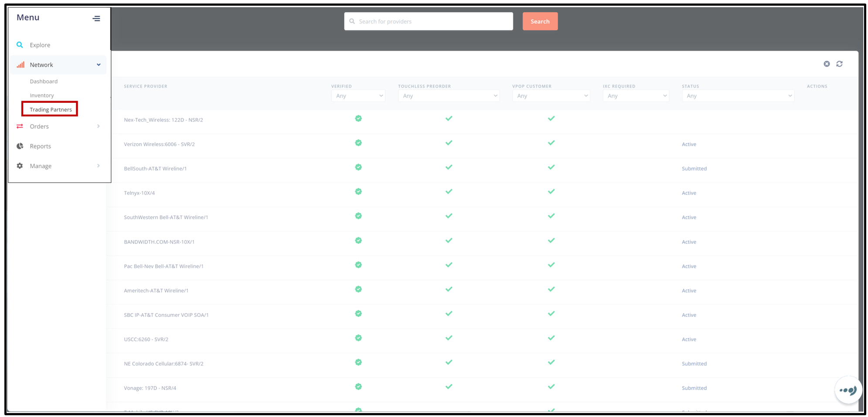Click the hamburger menu collapse icon
The height and width of the screenshot is (417, 868).
pos(96,18)
